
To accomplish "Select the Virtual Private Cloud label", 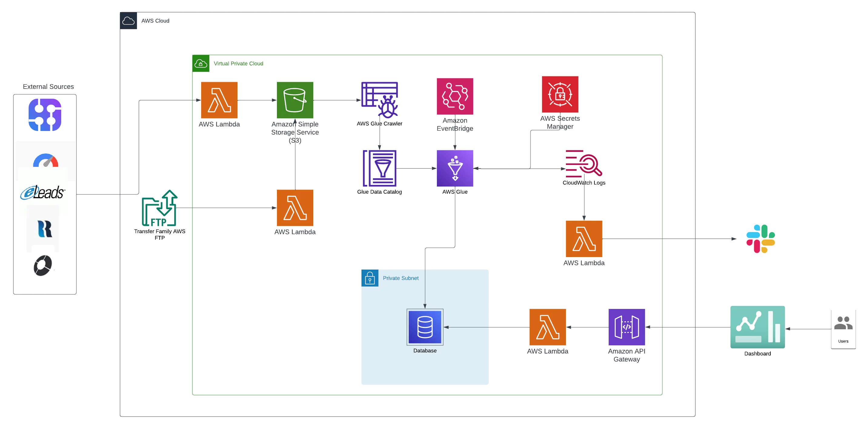I will click(x=238, y=63).
